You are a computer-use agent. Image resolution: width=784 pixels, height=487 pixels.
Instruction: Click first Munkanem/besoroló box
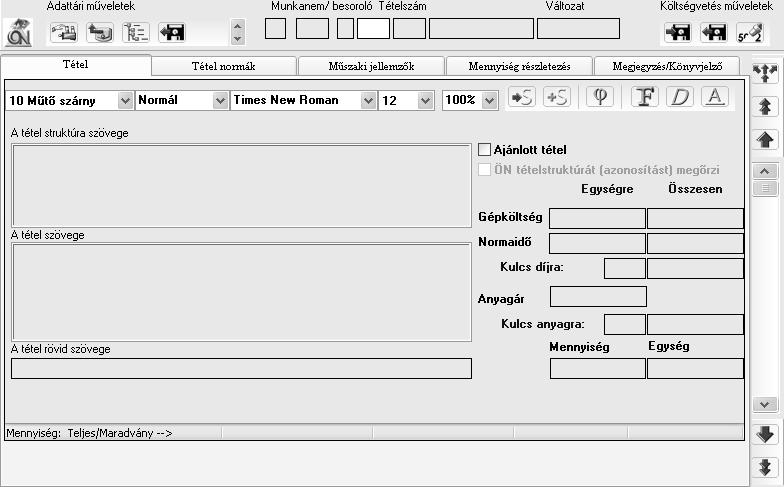pos(276,28)
